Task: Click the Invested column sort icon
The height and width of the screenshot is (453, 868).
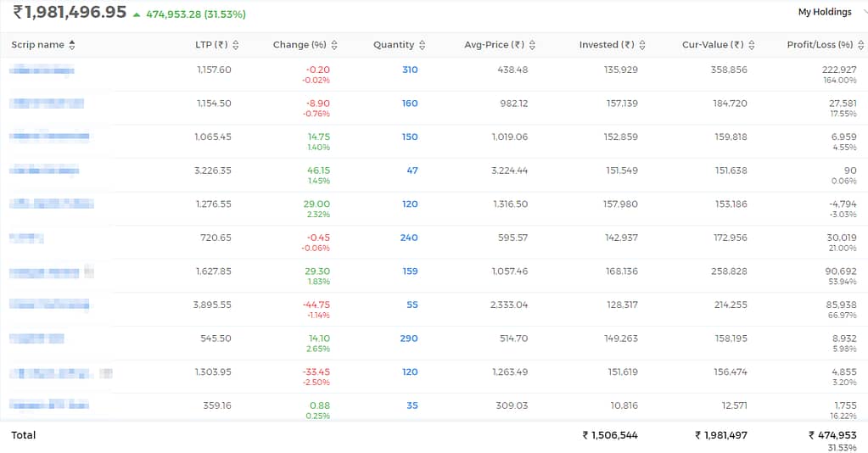Action: pyautogui.click(x=642, y=45)
